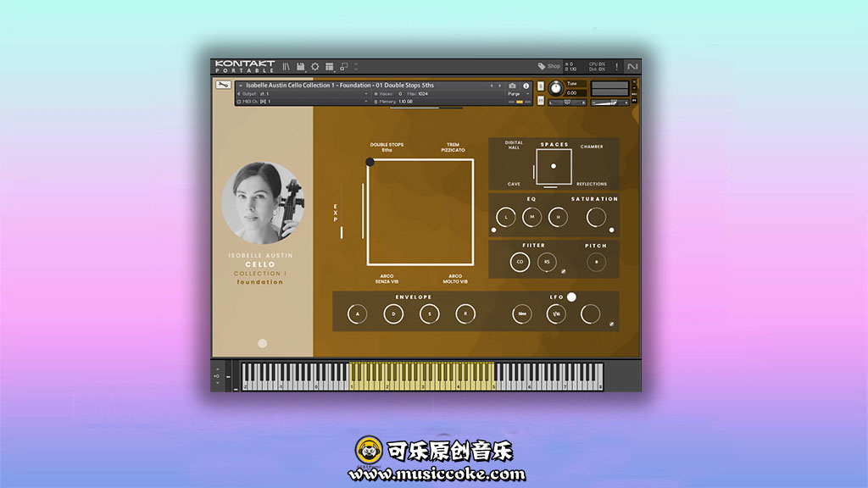Go to next instrument preset arrow
Image resolution: width=868 pixels, height=488 pixels.
499,86
